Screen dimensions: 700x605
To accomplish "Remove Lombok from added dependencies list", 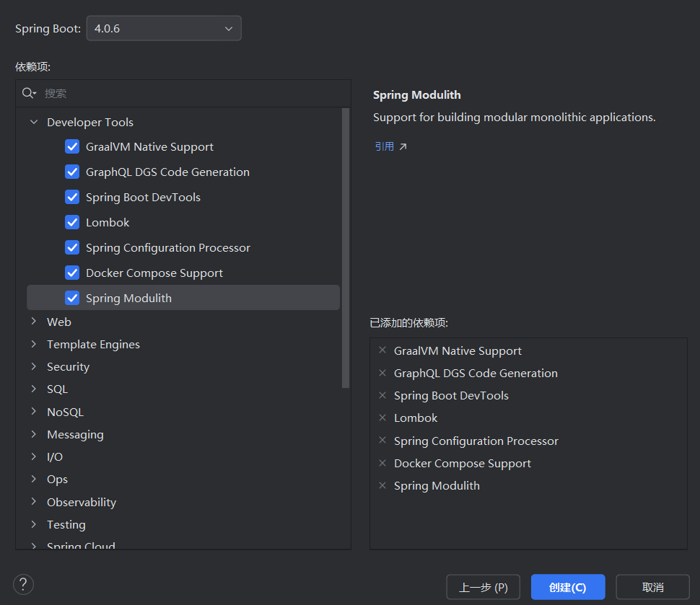I will pos(382,418).
